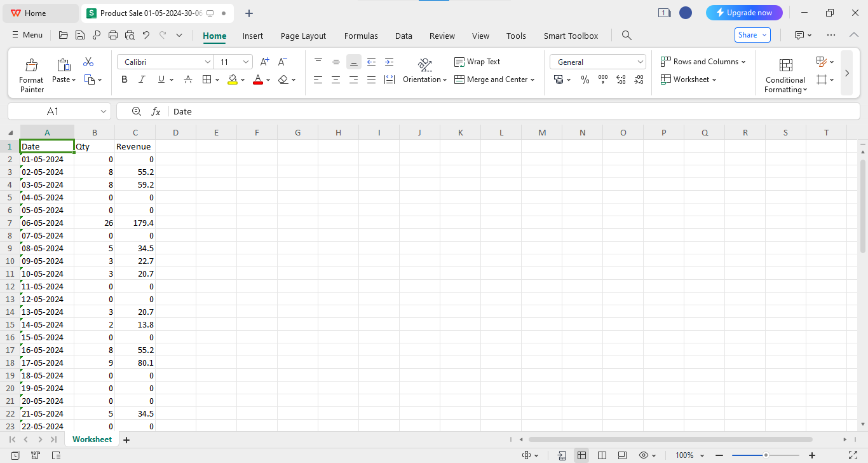Expand the Merge and Center options
This screenshot has height=463, width=868.
click(532, 79)
